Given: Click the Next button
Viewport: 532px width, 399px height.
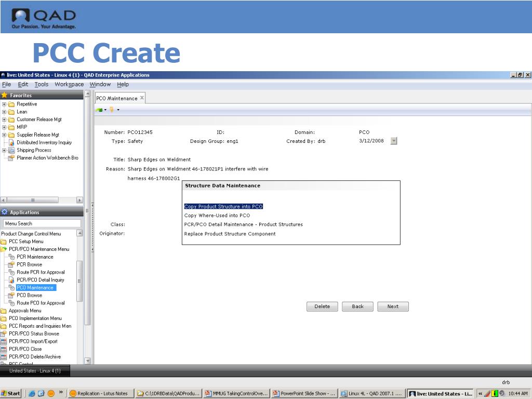Looking at the screenshot, I should click(393, 307).
